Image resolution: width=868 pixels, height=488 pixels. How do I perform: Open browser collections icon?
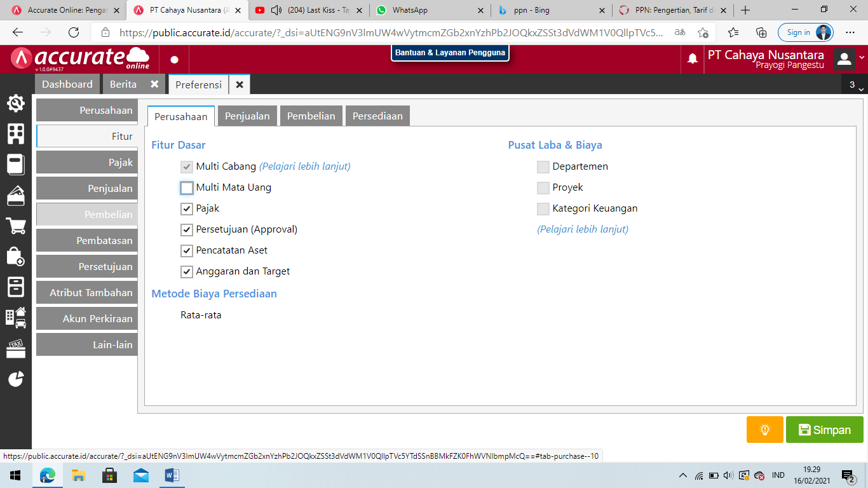[x=761, y=32]
